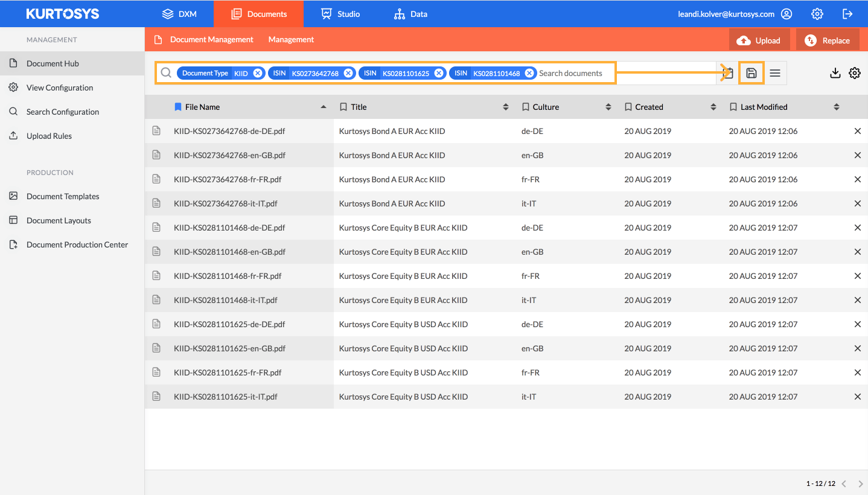Open Search Configuration in sidebar
Viewport: 868px width, 495px height.
[72, 112]
